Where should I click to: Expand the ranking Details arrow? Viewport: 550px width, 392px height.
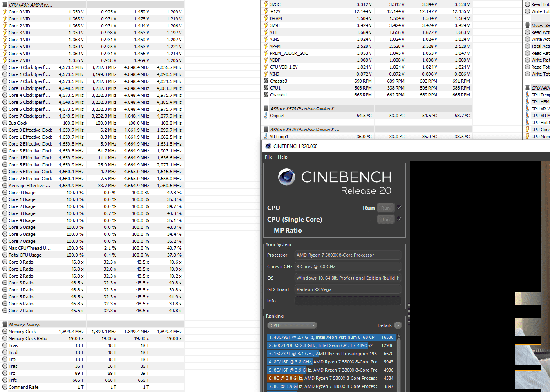398,325
